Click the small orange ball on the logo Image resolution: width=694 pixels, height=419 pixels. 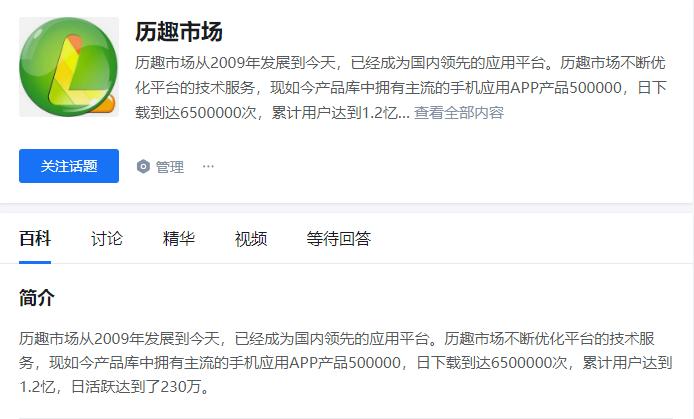click(107, 104)
